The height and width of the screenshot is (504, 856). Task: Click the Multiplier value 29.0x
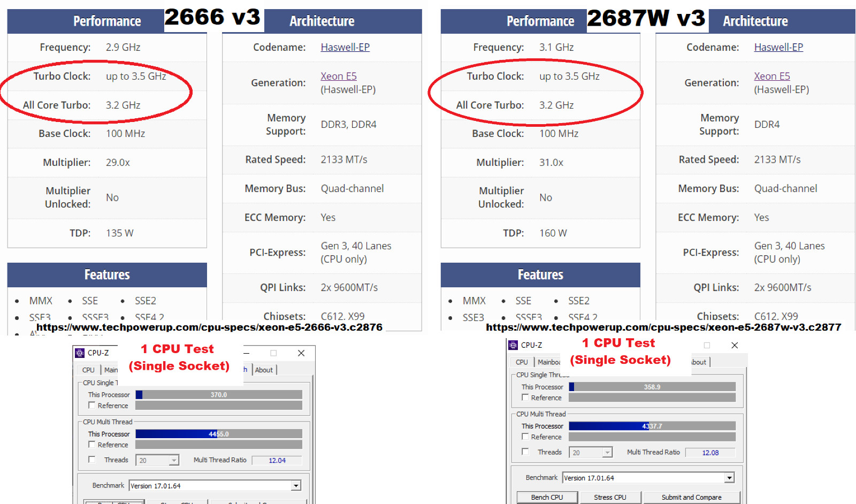(118, 162)
